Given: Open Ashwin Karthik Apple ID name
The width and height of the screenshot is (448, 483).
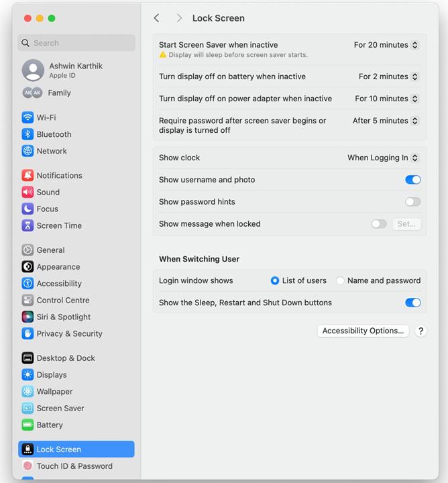Looking at the screenshot, I should (76, 66).
